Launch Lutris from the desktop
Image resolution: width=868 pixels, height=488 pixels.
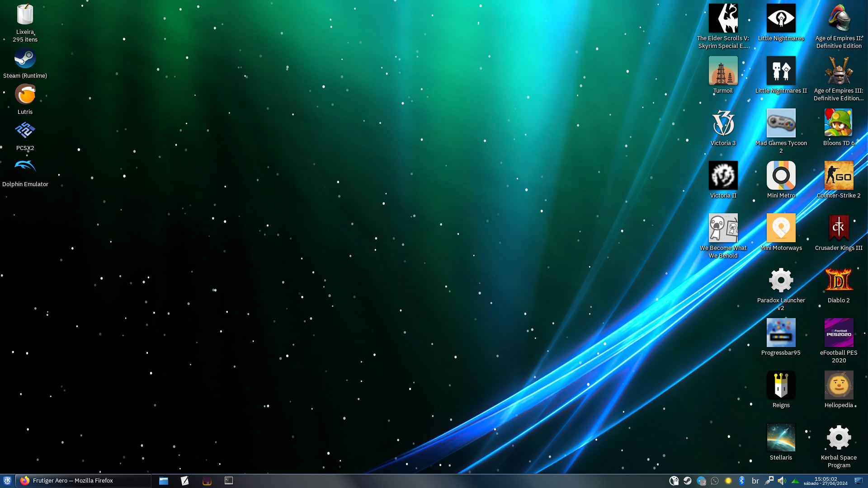point(25,95)
